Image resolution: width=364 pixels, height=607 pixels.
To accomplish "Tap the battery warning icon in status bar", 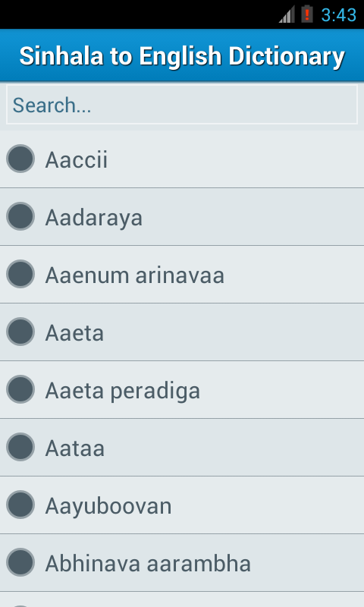I will [x=307, y=14].
